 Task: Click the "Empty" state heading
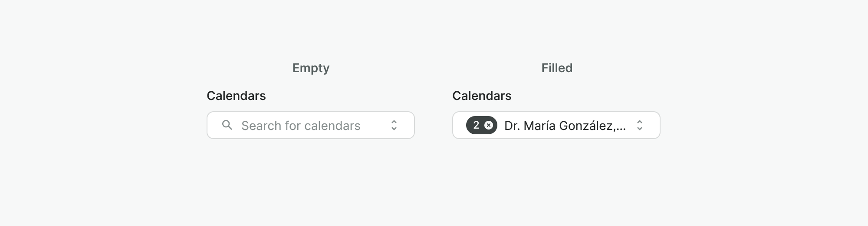[x=311, y=68]
